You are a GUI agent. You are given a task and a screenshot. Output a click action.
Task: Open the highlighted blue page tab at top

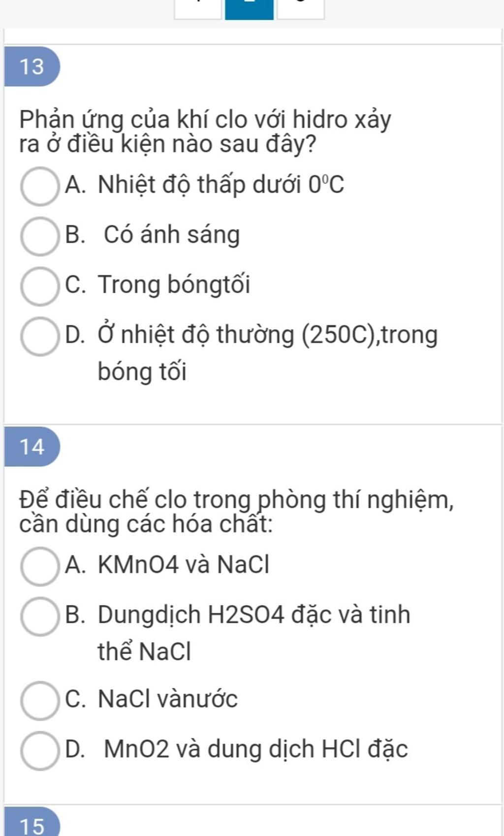[x=249, y=9]
